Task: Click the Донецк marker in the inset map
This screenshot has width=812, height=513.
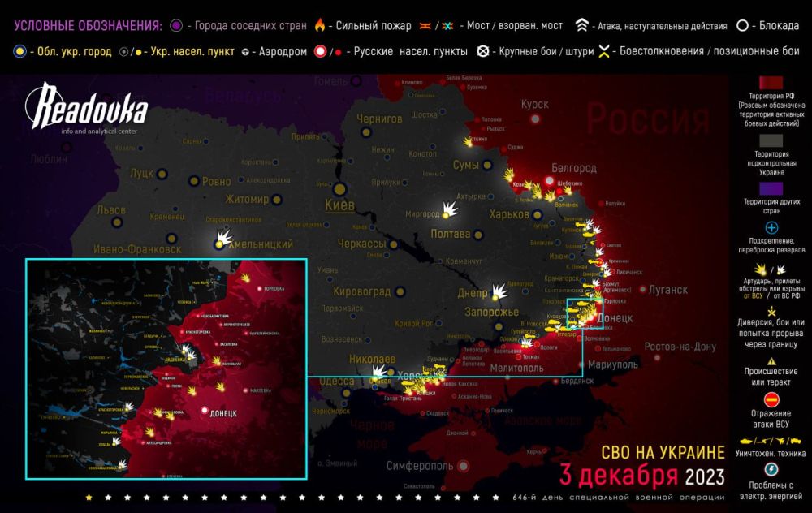Action: click(204, 412)
